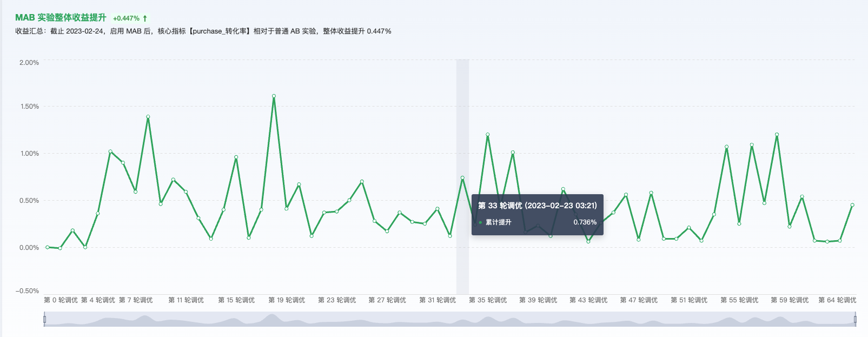
Task: Click the 第 23 轮调优 axis label
Action: (337, 300)
